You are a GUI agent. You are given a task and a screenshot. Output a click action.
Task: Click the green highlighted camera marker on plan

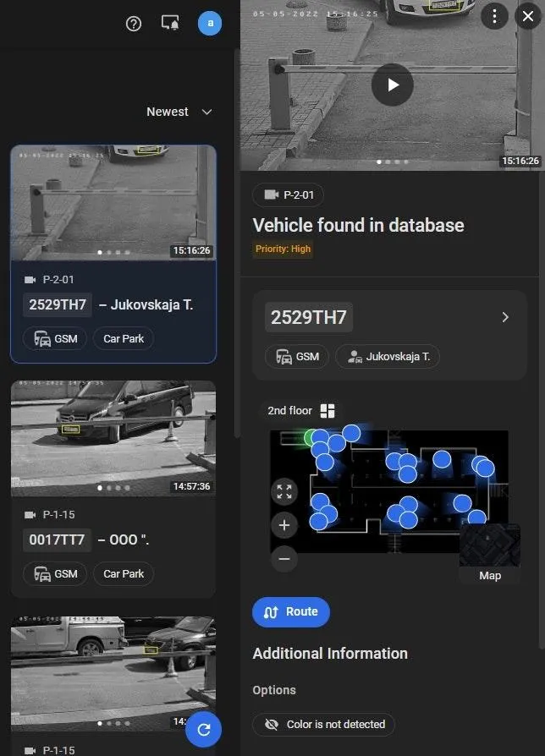point(310,437)
